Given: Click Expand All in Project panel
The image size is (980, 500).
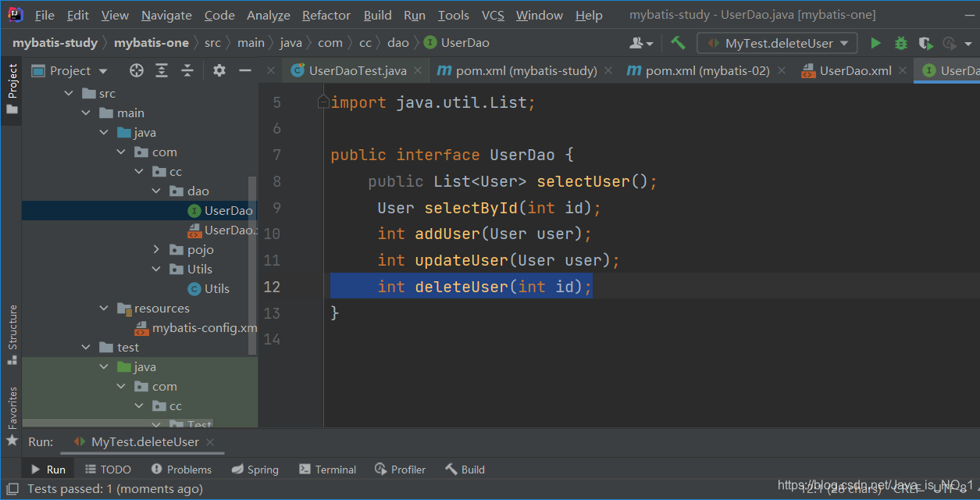Looking at the screenshot, I should (162, 70).
